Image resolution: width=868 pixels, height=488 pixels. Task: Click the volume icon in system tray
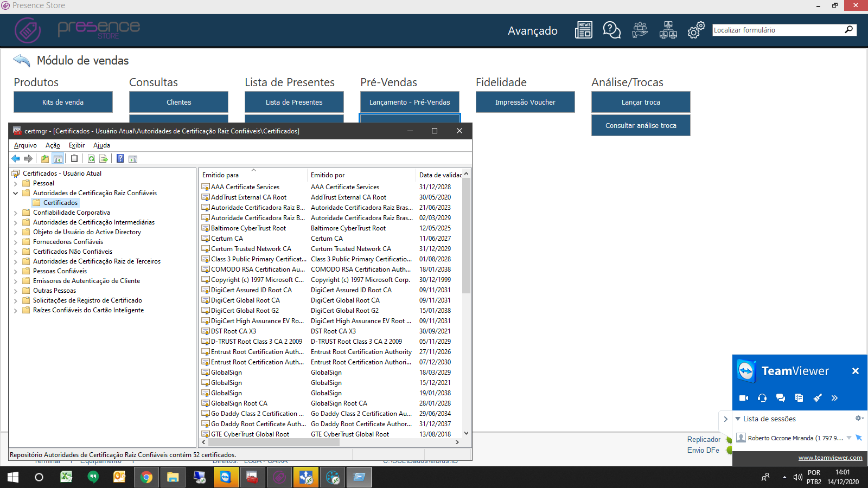tap(797, 477)
